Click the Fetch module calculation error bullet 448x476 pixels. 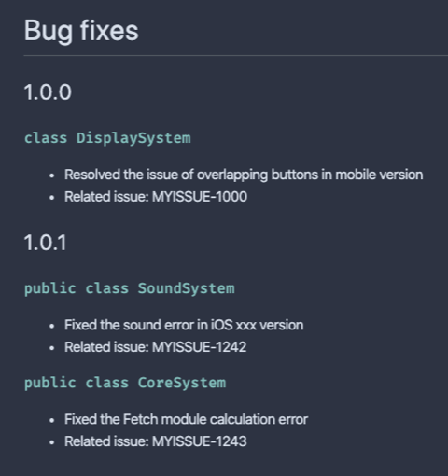tap(186, 419)
